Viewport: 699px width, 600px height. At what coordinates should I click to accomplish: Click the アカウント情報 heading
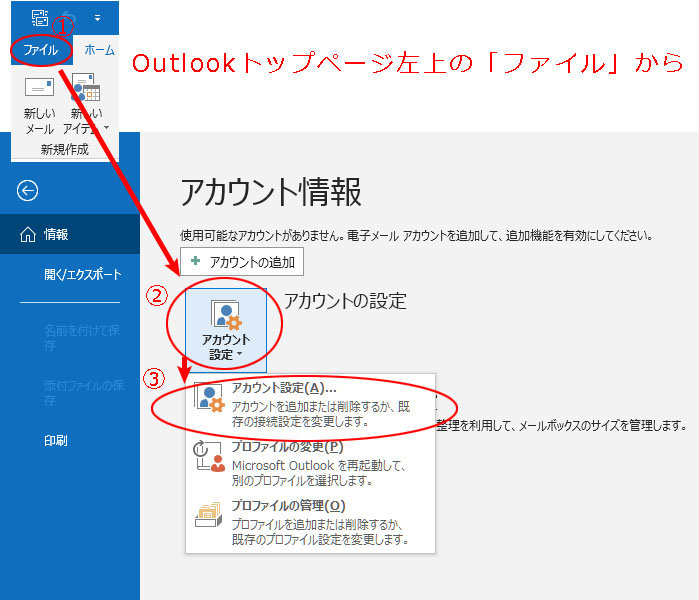(271, 192)
